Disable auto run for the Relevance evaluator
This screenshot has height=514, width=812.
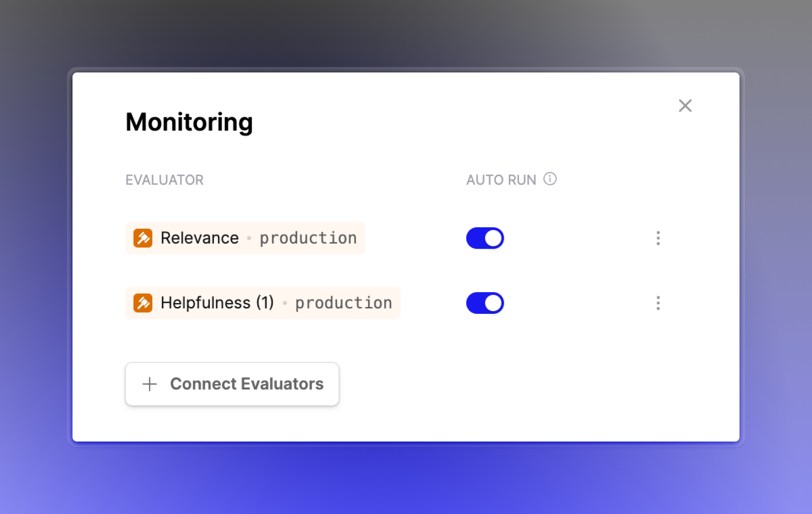(485, 238)
